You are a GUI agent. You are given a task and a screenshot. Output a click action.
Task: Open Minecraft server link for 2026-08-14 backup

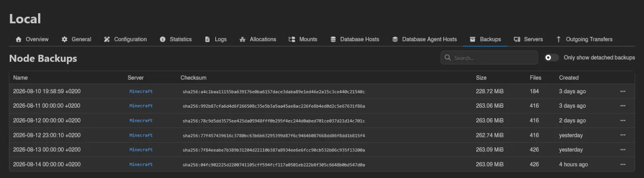tap(141, 164)
